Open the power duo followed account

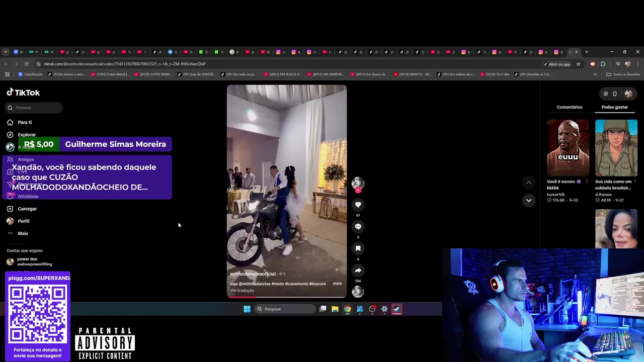pyautogui.click(x=30, y=261)
